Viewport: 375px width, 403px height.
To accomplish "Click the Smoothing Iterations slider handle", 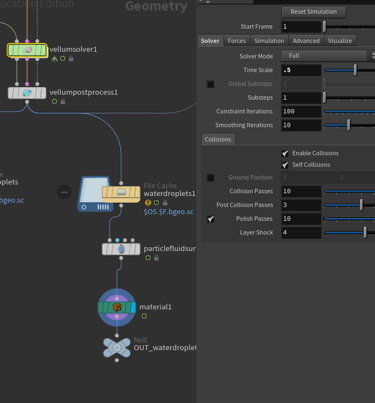I will (349, 125).
